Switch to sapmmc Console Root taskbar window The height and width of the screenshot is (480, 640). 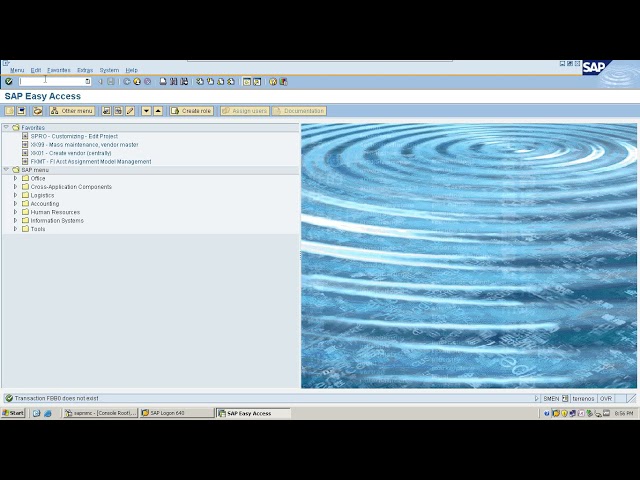coord(101,413)
